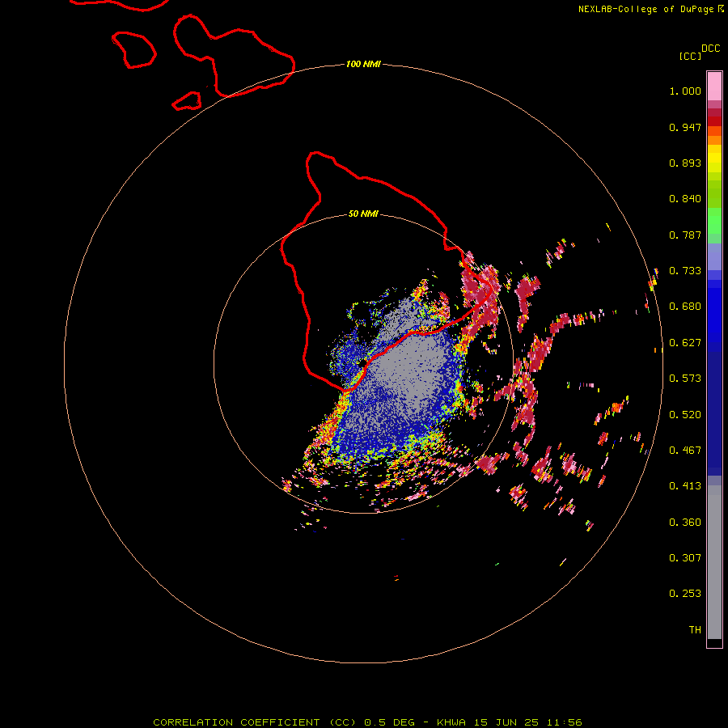The height and width of the screenshot is (728, 728).
Task: Click the TH threshold label
Action: 695,630
